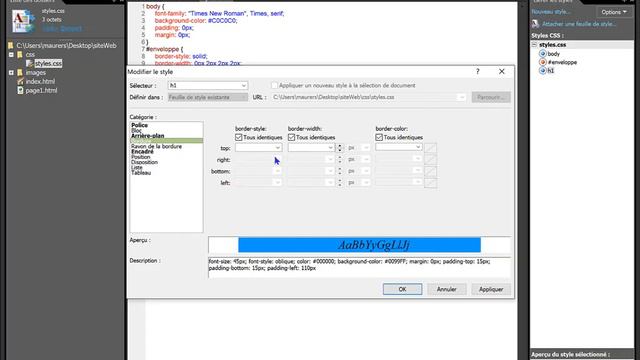Select index.html in the folder tree
640x360 pixels.
pyautogui.click(x=40, y=82)
